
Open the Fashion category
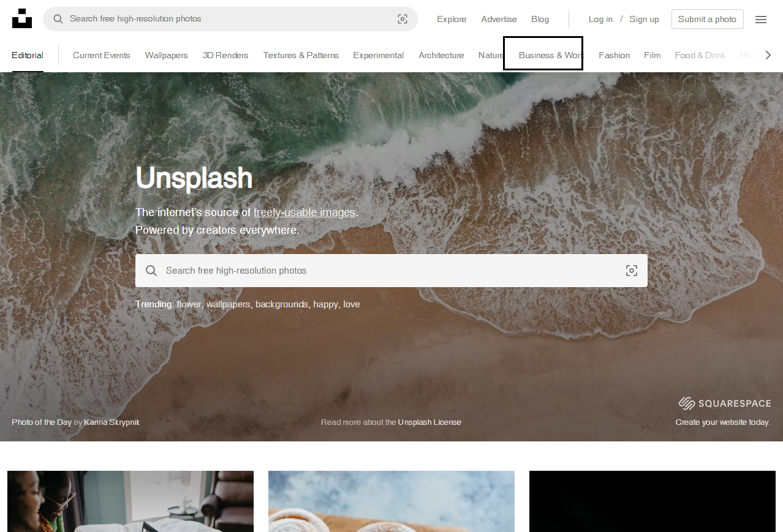(x=615, y=55)
